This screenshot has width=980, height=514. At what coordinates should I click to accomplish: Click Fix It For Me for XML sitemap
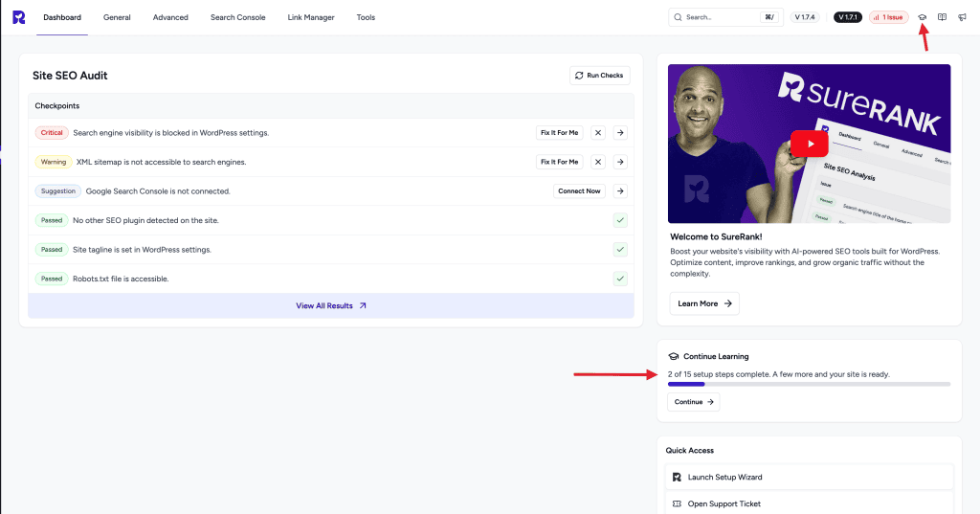(x=559, y=162)
